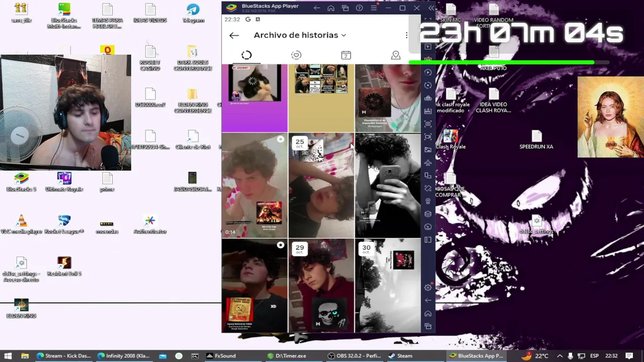Go back using Instagram's back arrow
644x362 pixels.
pos(234,35)
